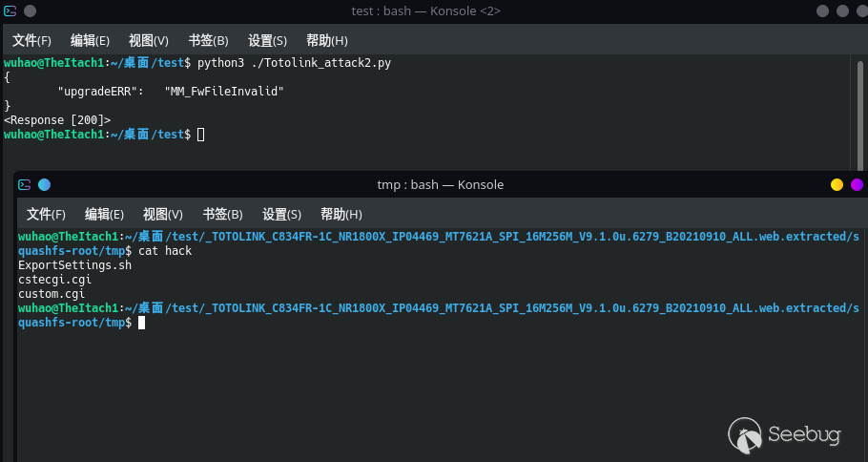The image size is (868, 462).
Task: Click tmp terminal prompt cursor
Action: (141, 324)
